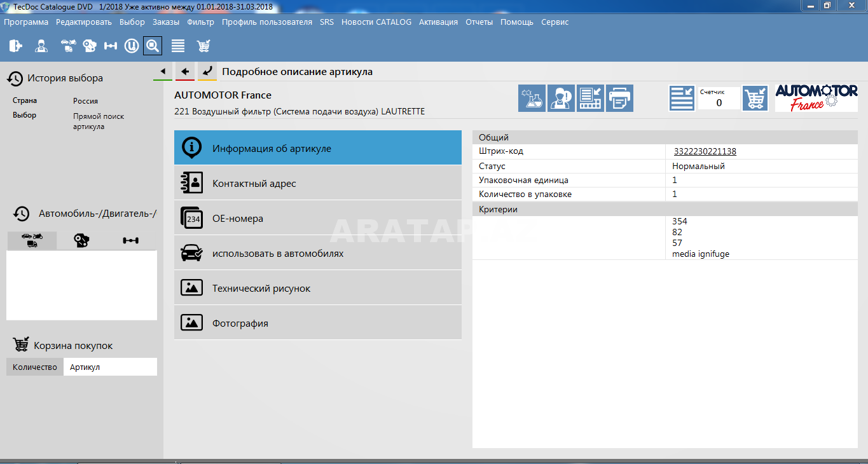Viewport: 868px width, 464px height.
Task: Collapse the Критерии section header
Action: coord(665,209)
